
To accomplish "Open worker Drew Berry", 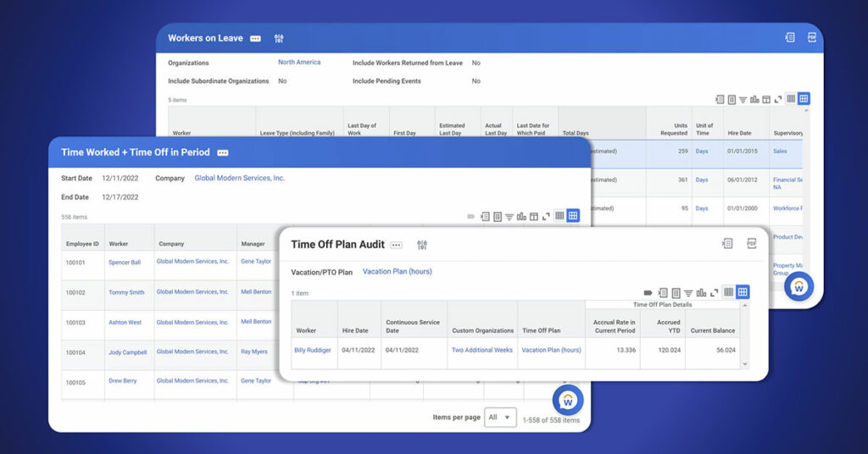I will 122,381.
